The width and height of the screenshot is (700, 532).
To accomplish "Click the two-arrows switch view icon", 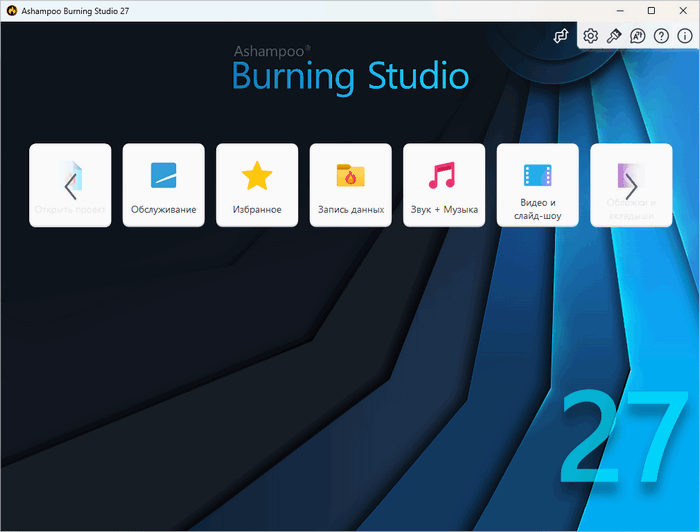I will tap(561, 36).
